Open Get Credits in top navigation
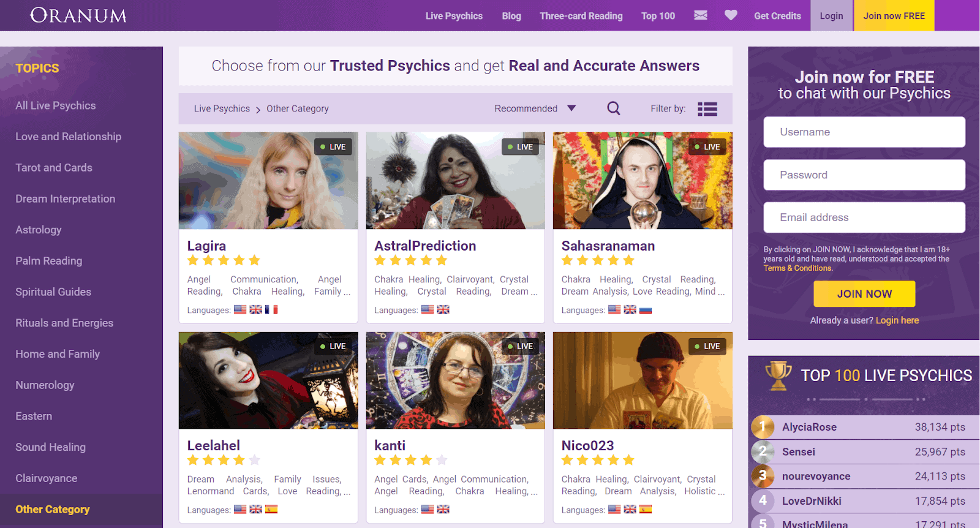This screenshot has height=528, width=980. (777, 16)
